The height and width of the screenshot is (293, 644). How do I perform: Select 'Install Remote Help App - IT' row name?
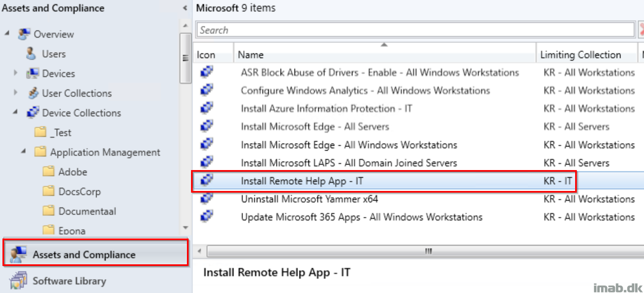(x=302, y=180)
